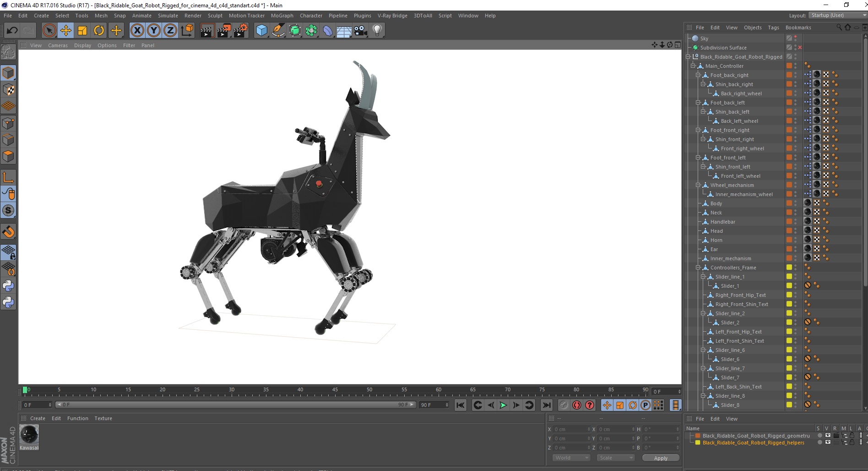Toggle solo dot of geometru layer
Screen dimensions: 868x471
[819, 435]
